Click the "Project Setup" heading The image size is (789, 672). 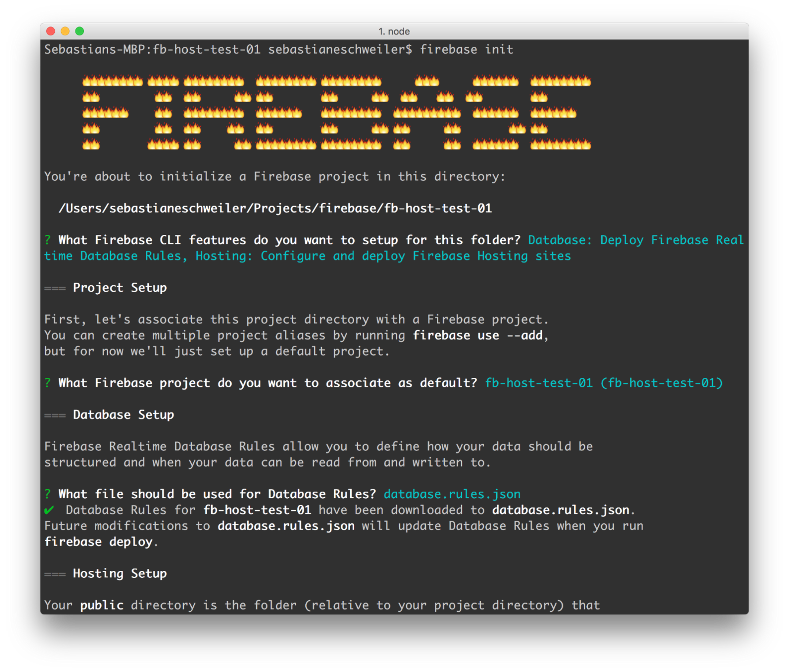point(120,288)
